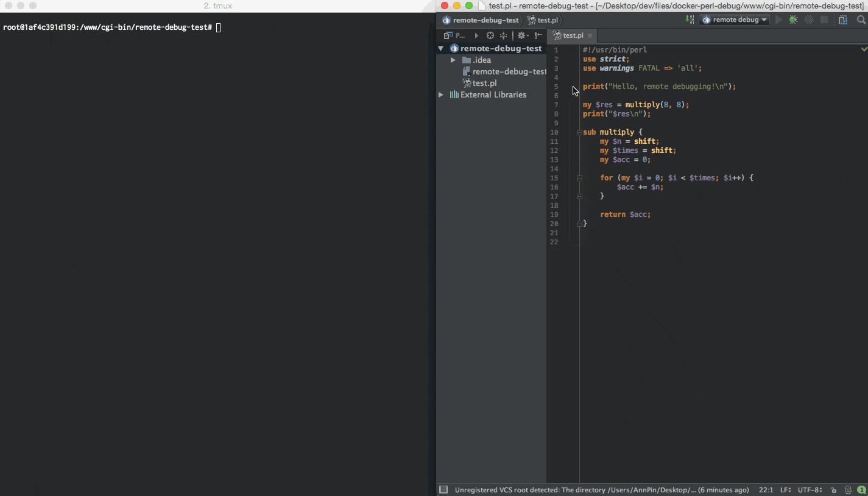Expand External Libraries node
This screenshot has width=868, height=496.
click(x=441, y=94)
